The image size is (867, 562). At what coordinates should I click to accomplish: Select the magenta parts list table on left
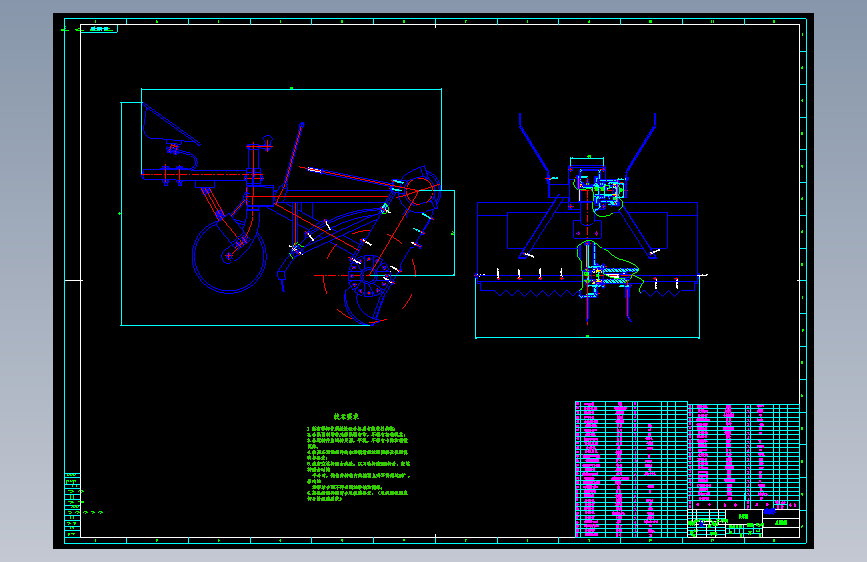click(x=631, y=469)
